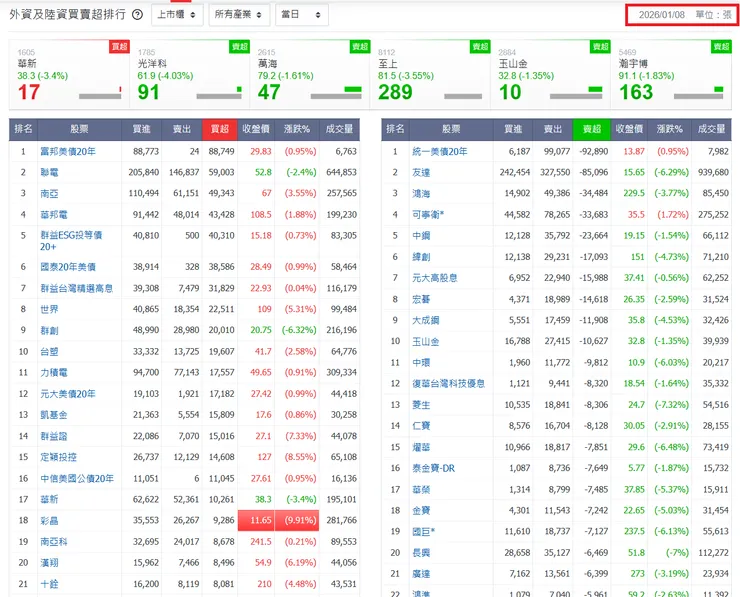Open stock link 友達
Image resolution: width=740 pixels, height=597 pixels.
(x=421, y=172)
